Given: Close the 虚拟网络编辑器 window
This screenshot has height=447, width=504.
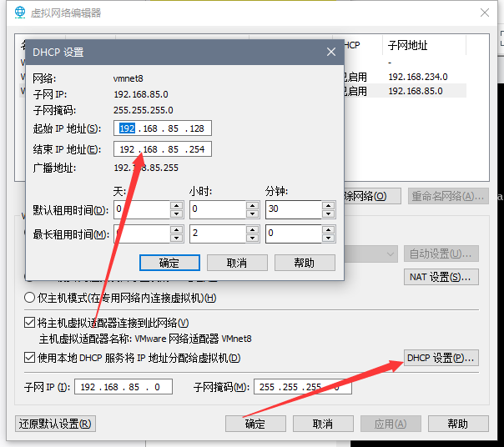Looking at the screenshot, I should click(485, 13).
